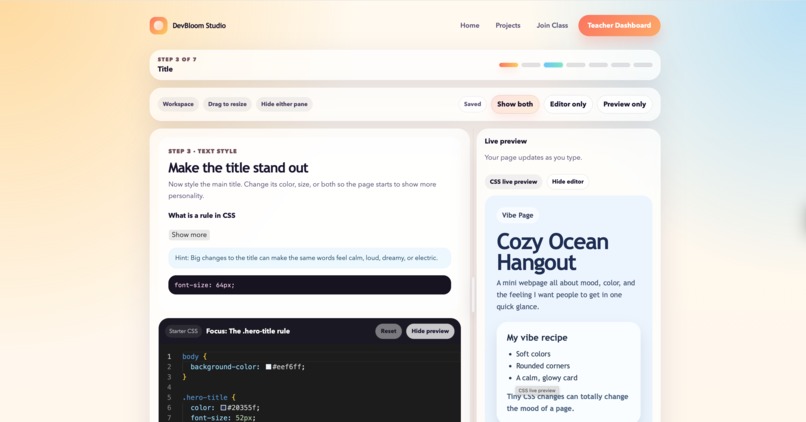Click the DevBloom Studio logo icon
The image size is (806, 422).
(158, 25)
